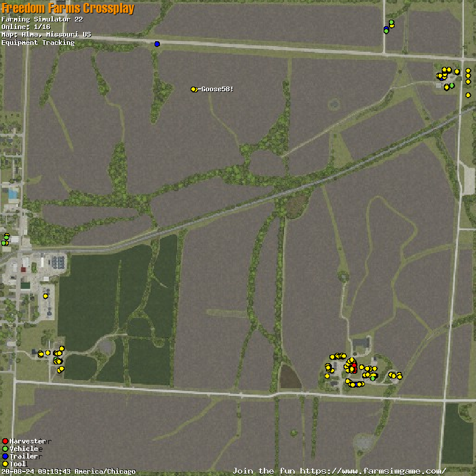Click the Equipment Tracking text
The width and height of the screenshot is (476, 476).
coord(38,42)
